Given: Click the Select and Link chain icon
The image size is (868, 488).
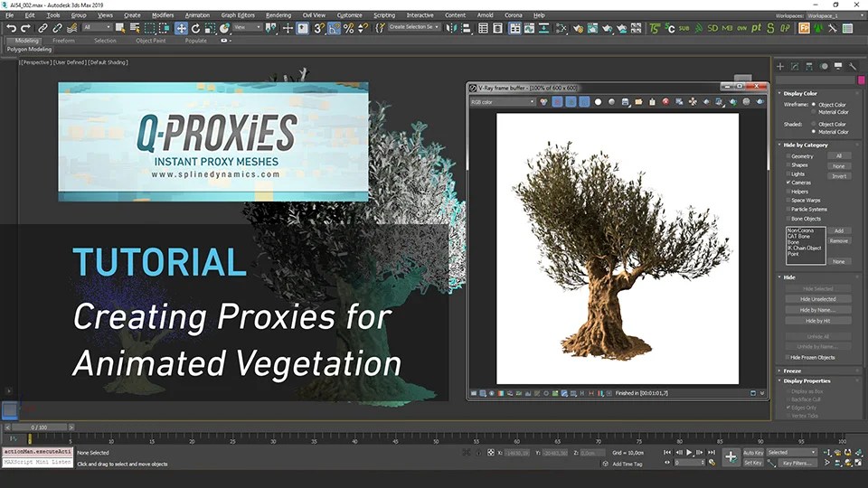Looking at the screenshot, I should click(x=42, y=28).
